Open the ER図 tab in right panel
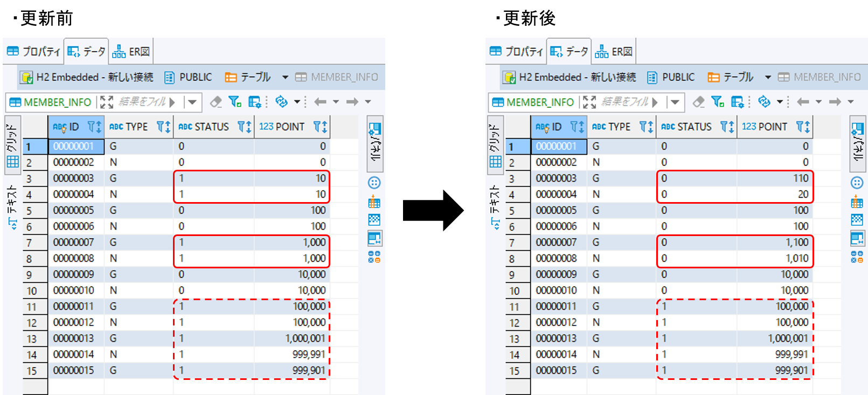 pyautogui.click(x=614, y=52)
